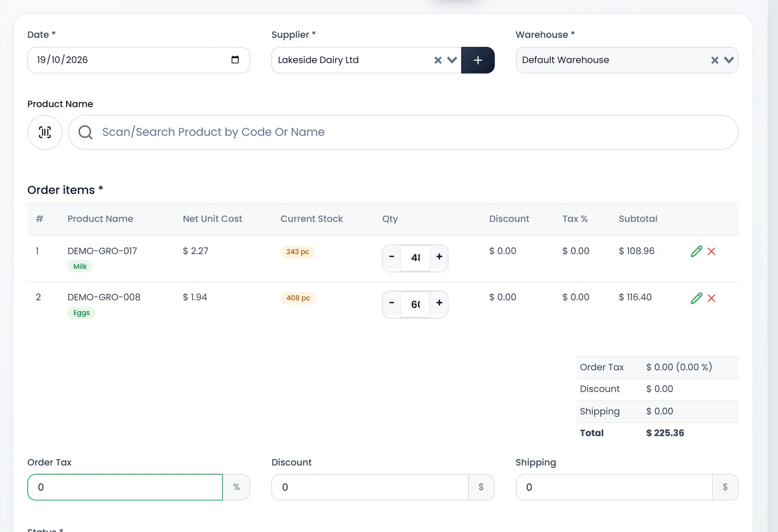This screenshot has height=532, width=778.
Task: Click the $ 1.94 unit cost cell
Action: pyautogui.click(x=195, y=297)
